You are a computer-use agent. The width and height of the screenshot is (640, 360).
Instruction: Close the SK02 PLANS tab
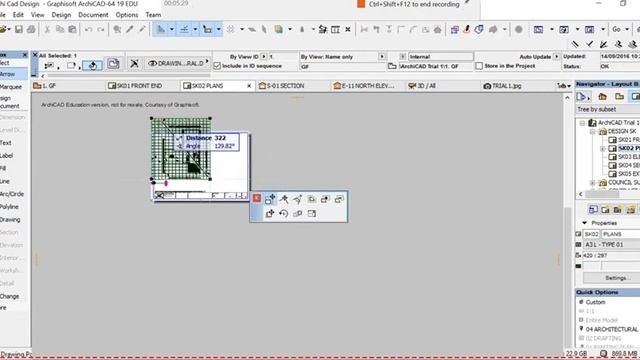pos(249,86)
